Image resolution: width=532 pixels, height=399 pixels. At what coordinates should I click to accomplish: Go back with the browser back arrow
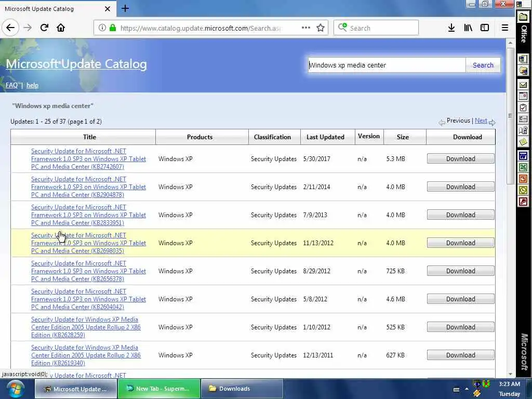click(10, 28)
